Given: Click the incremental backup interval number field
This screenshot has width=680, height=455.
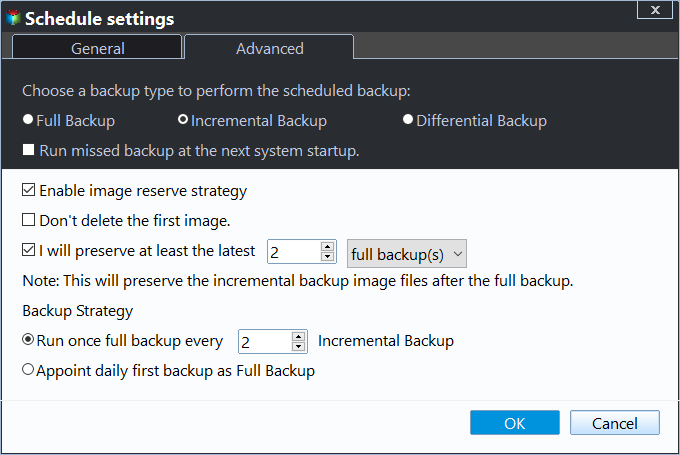Looking at the screenshot, I should [263, 342].
